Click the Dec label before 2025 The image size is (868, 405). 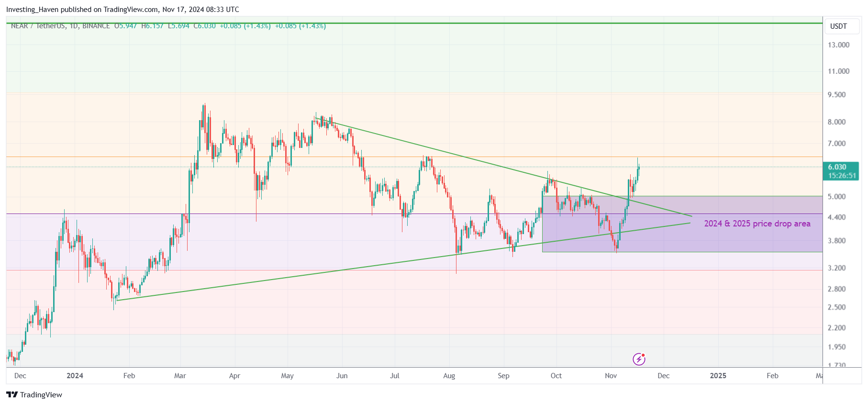point(663,376)
